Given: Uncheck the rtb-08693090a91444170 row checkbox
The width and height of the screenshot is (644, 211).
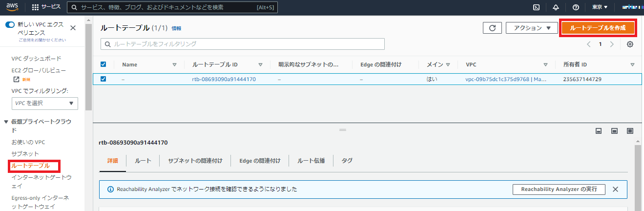Looking at the screenshot, I should 103,79.
